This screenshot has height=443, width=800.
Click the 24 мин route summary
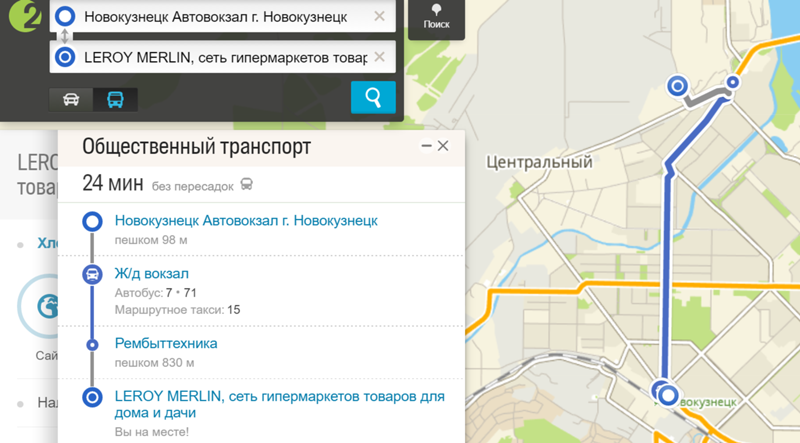coord(113,183)
